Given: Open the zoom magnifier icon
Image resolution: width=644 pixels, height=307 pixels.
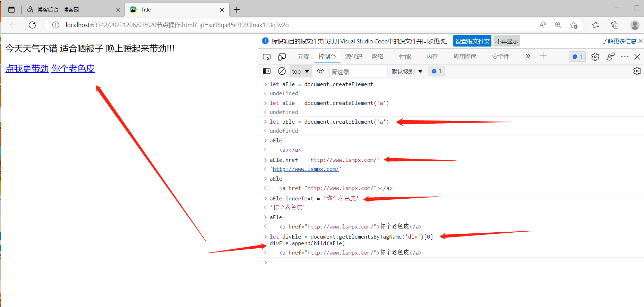Looking at the screenshot, I should tap(558, 25).
